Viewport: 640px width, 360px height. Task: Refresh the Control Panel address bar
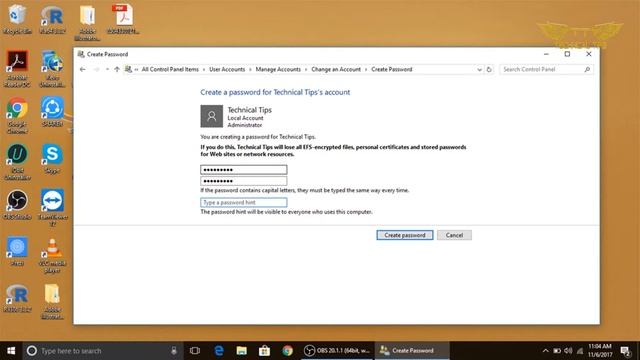[x=489, y=69]
